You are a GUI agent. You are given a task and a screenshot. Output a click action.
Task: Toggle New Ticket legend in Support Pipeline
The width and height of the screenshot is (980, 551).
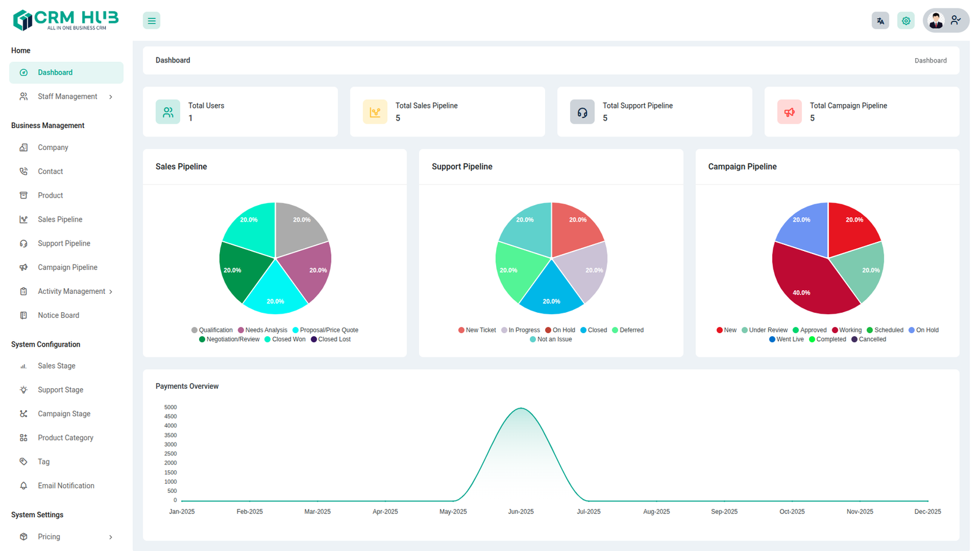point(477,330)
